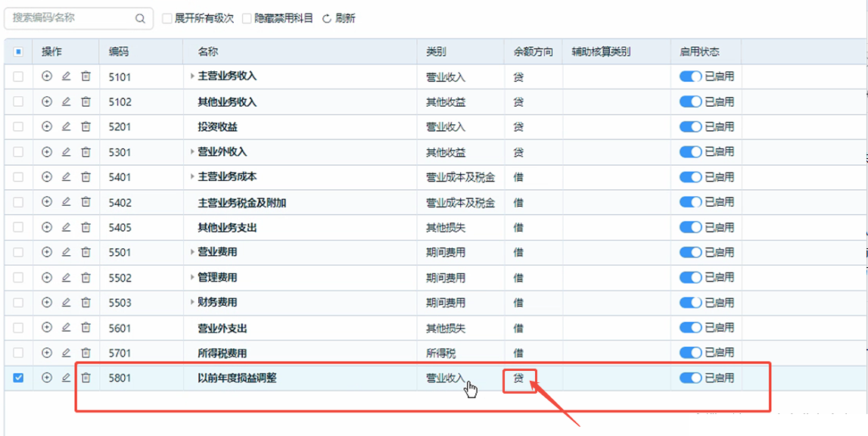Click the pencil icon for row 5501
Screen dimensions: 868x436
tap(66, 252)
